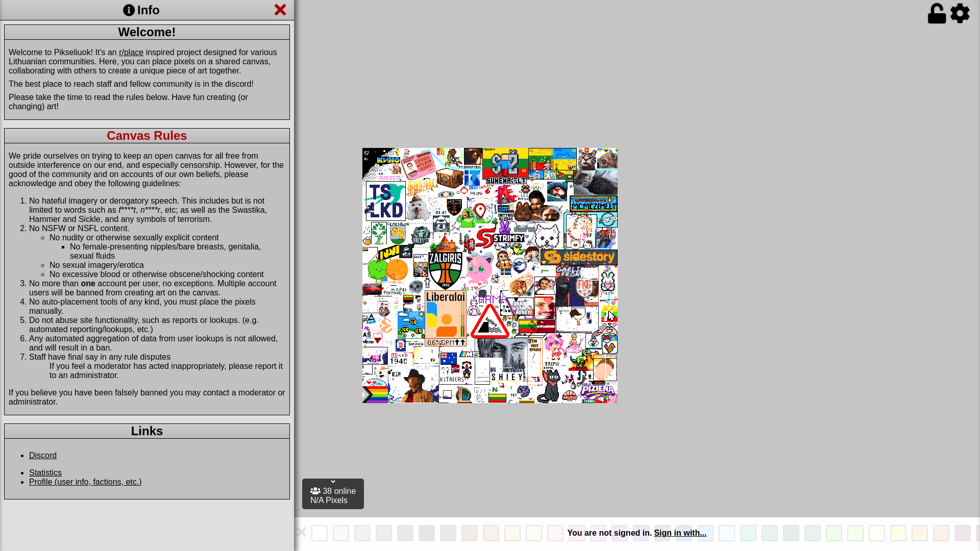980x551 pixels.
Task: Click the TS-LKD logo on the canvas
Action: (x=385, y=201)
